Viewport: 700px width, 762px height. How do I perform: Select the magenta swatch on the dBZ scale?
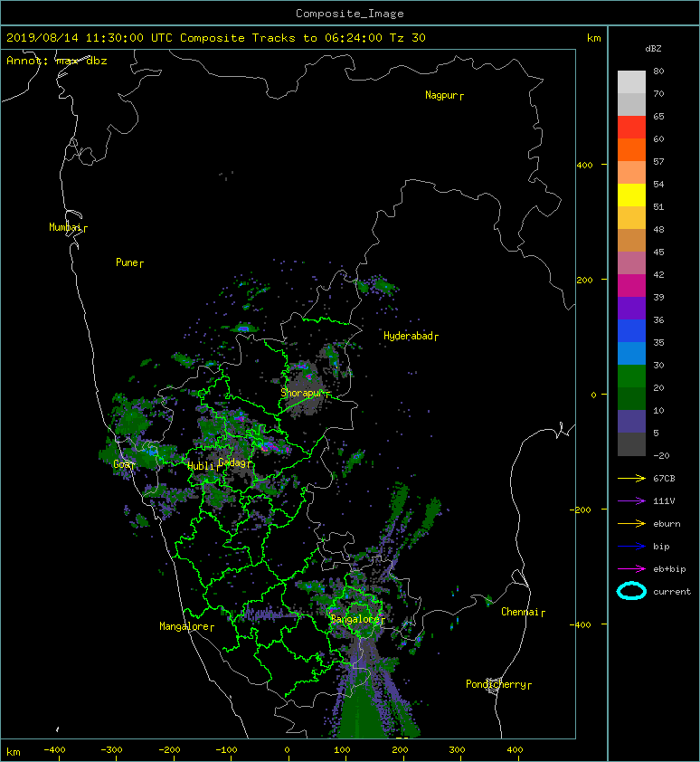point(631,285)
